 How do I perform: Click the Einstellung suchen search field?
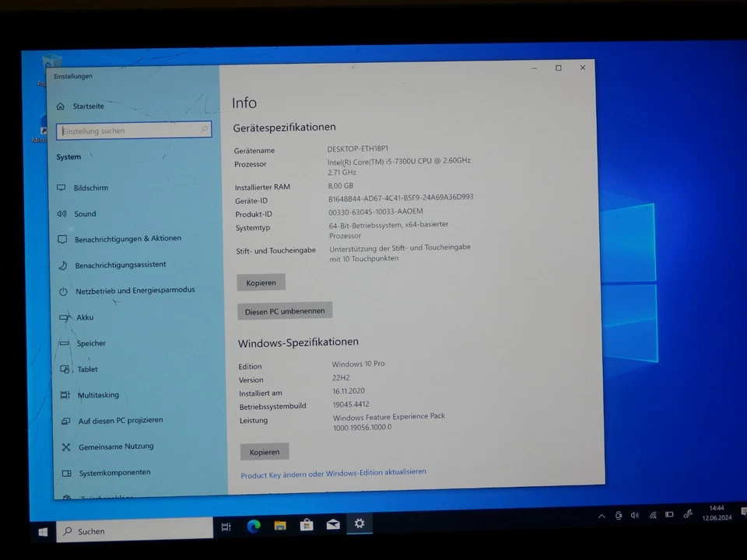pos(132,130)
